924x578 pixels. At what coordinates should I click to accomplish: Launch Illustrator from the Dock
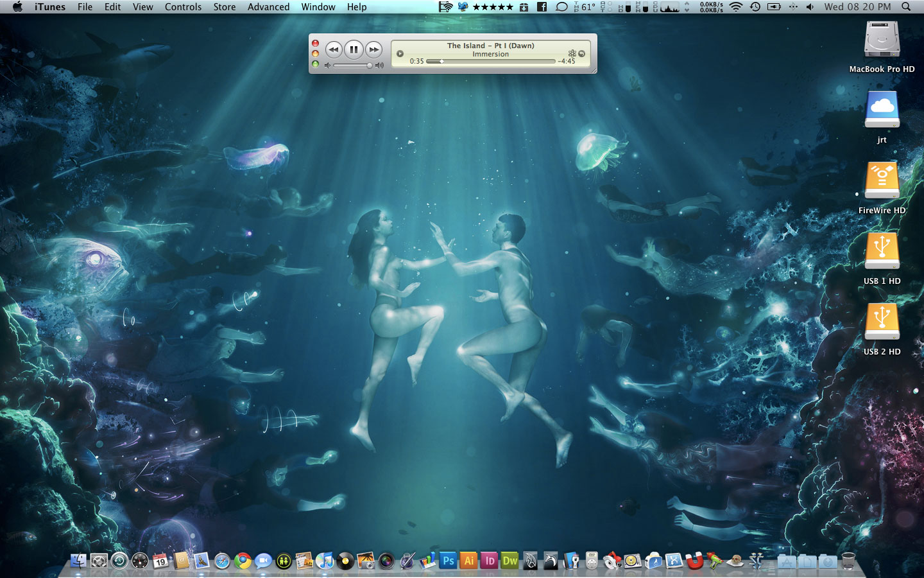pos(468,561)
